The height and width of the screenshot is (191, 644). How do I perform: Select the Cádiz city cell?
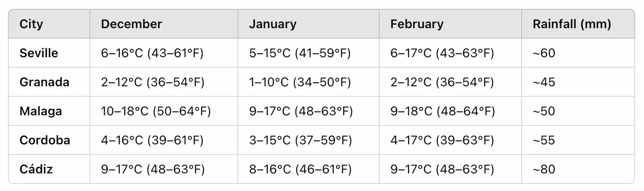pos(36,169)
